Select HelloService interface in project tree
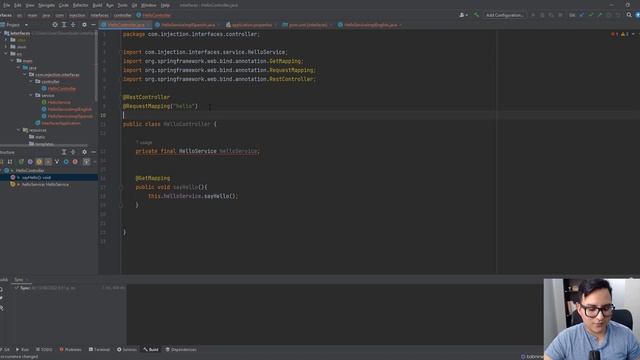The image size is (640, 360). point(59,102)
